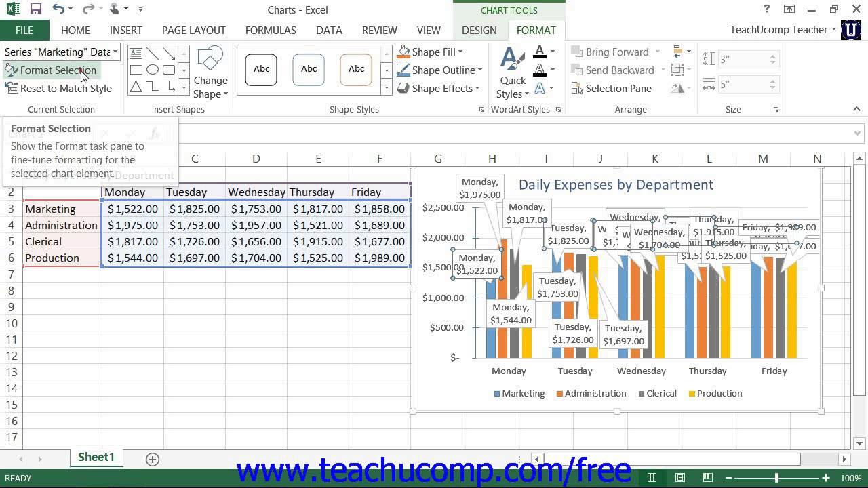
Task: Collapse the ribbon with the up chevron
Action: (x=856, y=109)
